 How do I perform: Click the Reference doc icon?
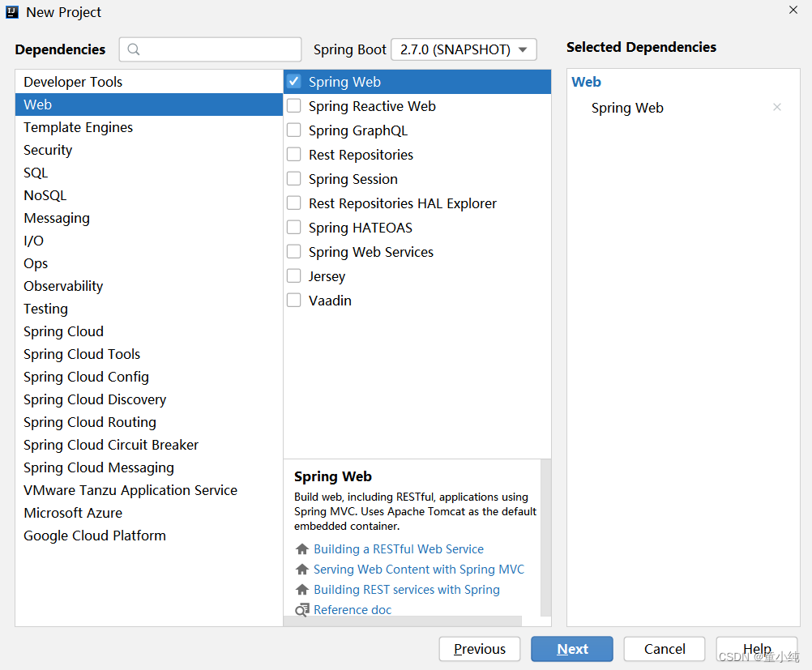coord(302,610)
